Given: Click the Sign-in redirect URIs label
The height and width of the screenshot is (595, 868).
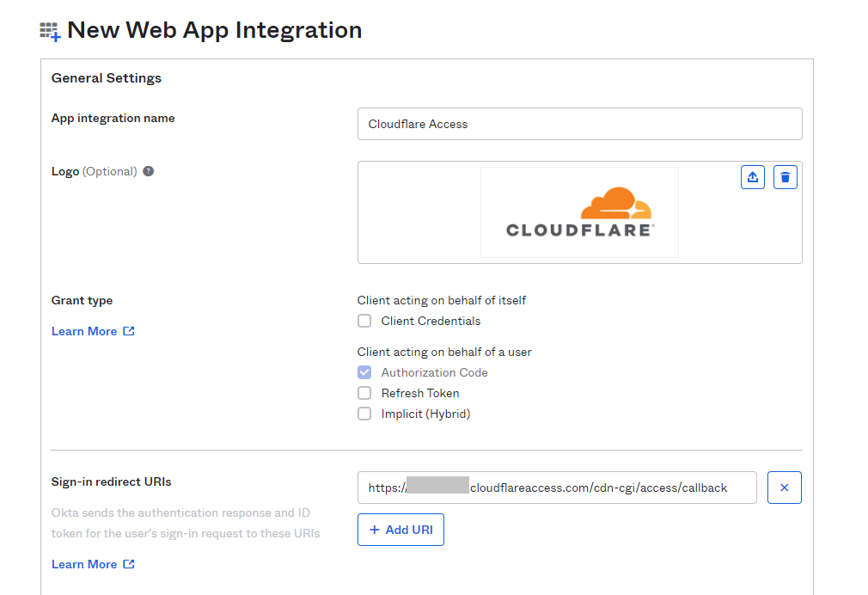Looking at the screenshot, I should click(111, 482).
